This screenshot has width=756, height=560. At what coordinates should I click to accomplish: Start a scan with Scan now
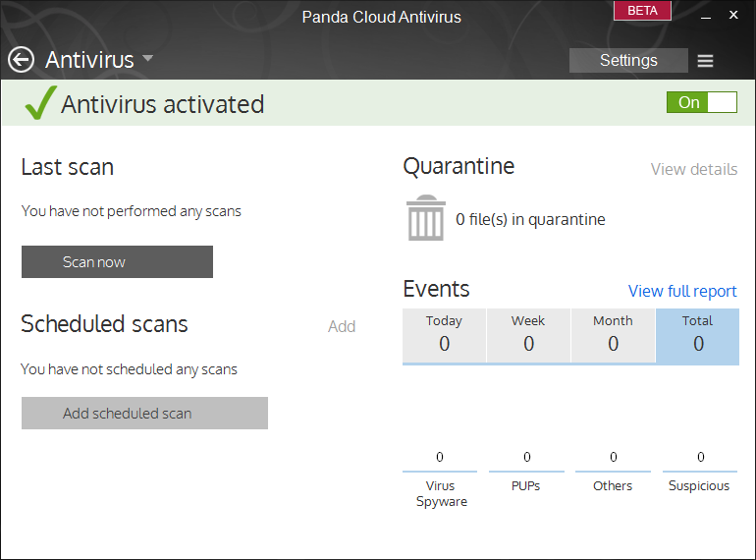pos(117,262)
